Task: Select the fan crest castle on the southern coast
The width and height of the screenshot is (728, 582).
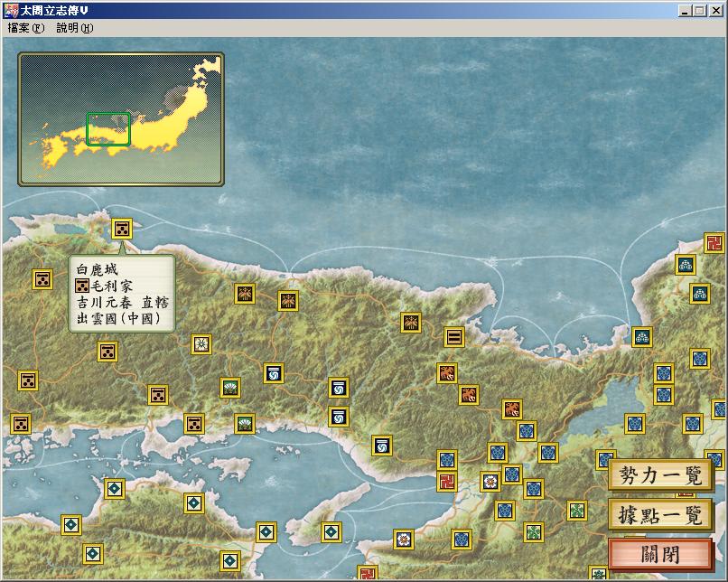Action: point(245,424)
